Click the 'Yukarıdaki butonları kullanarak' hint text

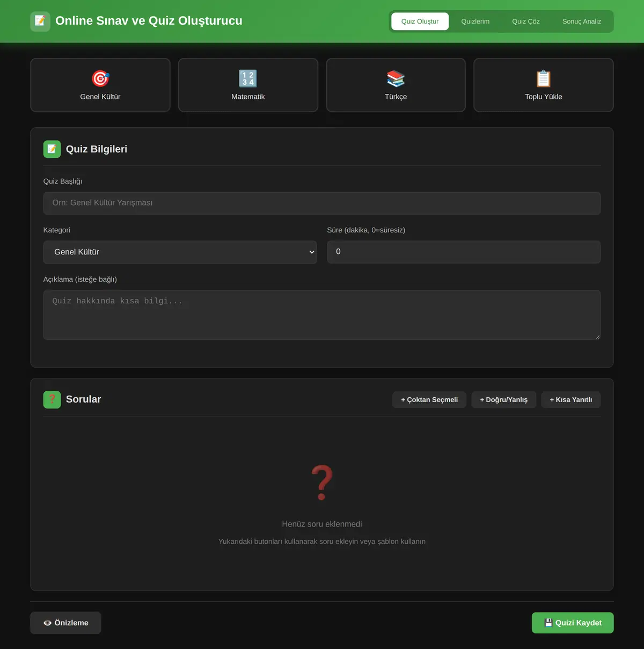tap(322, 541)
